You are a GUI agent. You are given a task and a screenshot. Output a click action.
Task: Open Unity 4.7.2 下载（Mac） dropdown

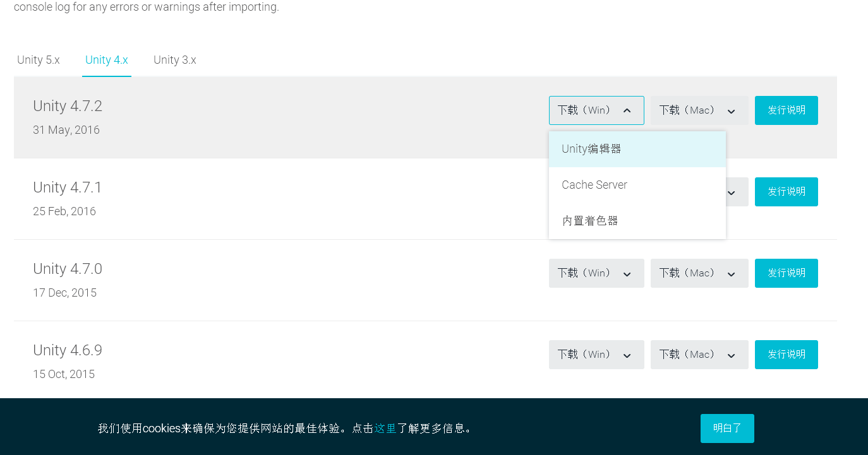(699, 110)
